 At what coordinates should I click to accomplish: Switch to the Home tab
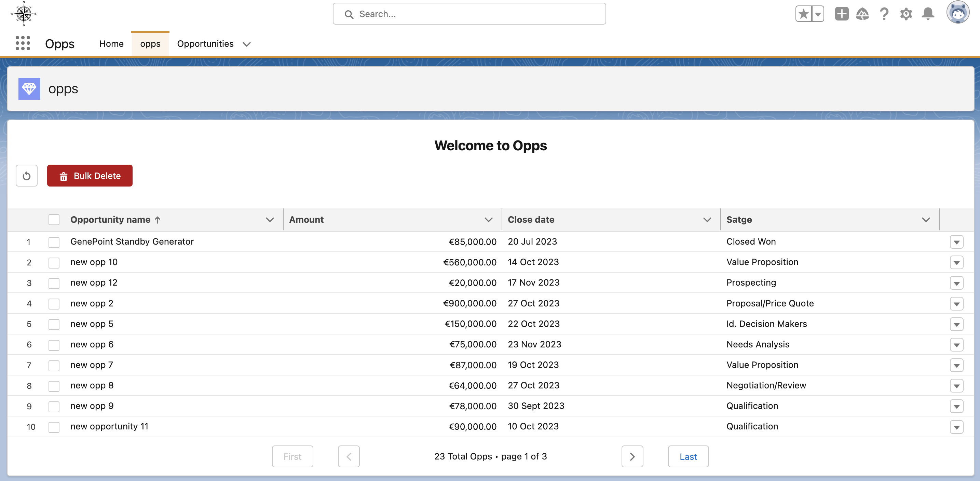[111, 44]
